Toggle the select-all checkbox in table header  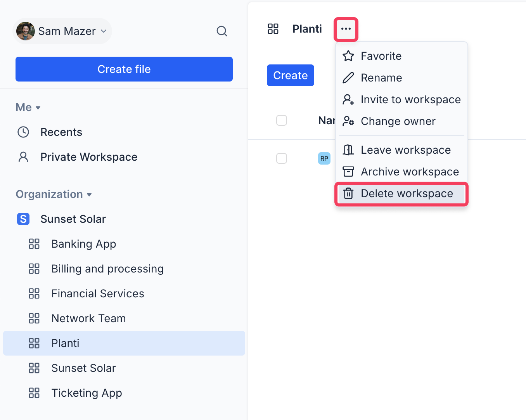point(282,120)
